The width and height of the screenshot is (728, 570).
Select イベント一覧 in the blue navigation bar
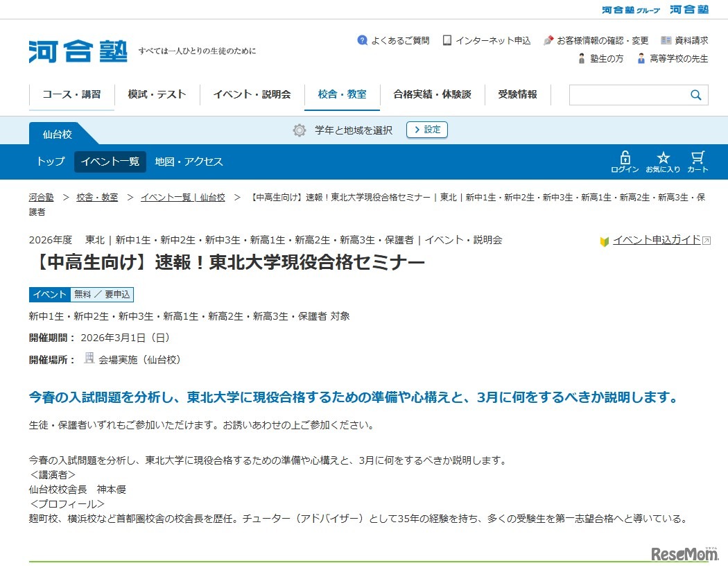[x=110, y=161]
